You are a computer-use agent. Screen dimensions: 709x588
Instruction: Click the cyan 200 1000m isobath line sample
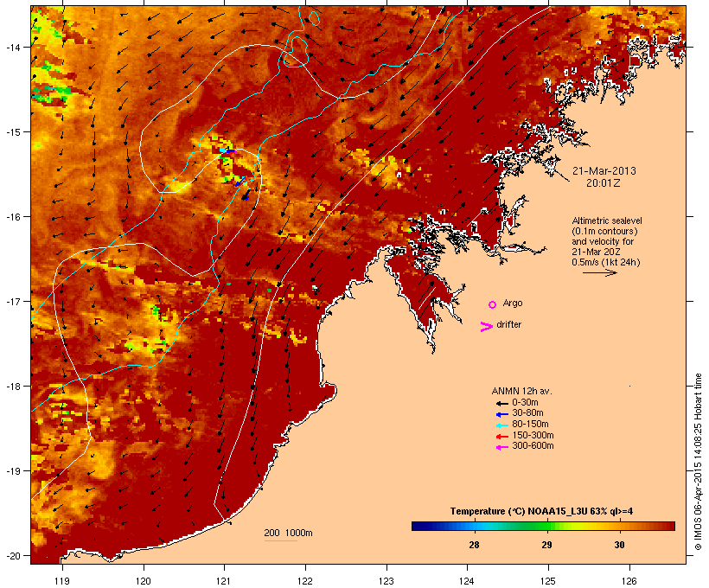point(281,540)
